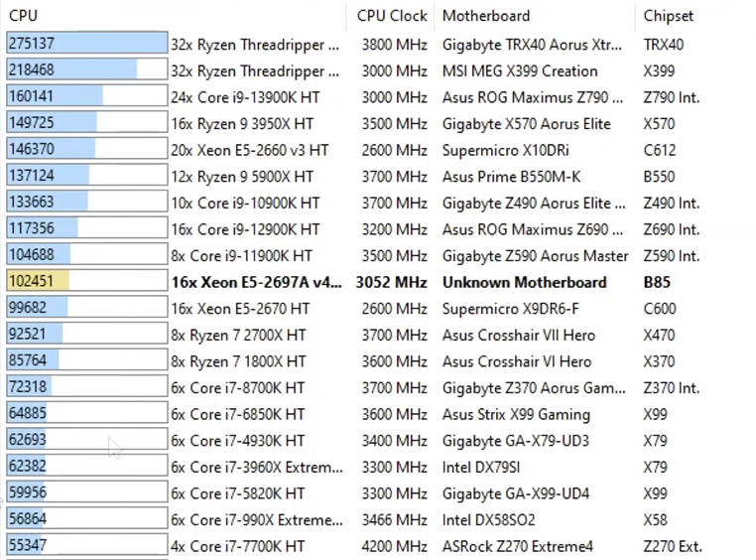The height and width of the screenshot is (560, 756).
Task: Click the 20x Xeon E5-2660 v3 HT row
Action: 249,150
